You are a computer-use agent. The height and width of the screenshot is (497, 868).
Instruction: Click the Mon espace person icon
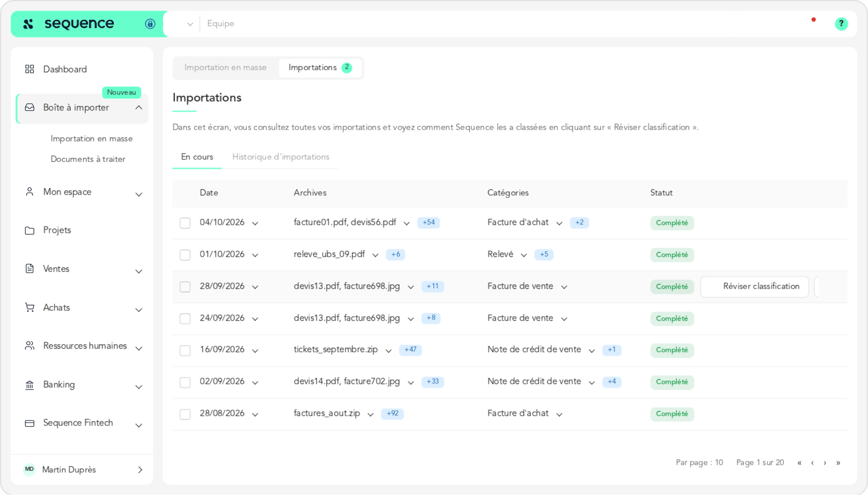[30, 192]
